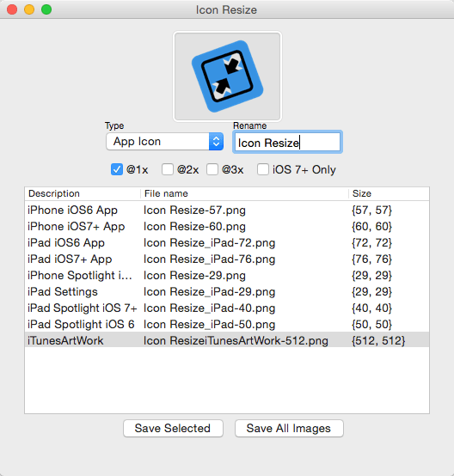The width and height of the screenshot is (454, 476).
Task: Uncheck the @1x checkbox
Action: 117,169
